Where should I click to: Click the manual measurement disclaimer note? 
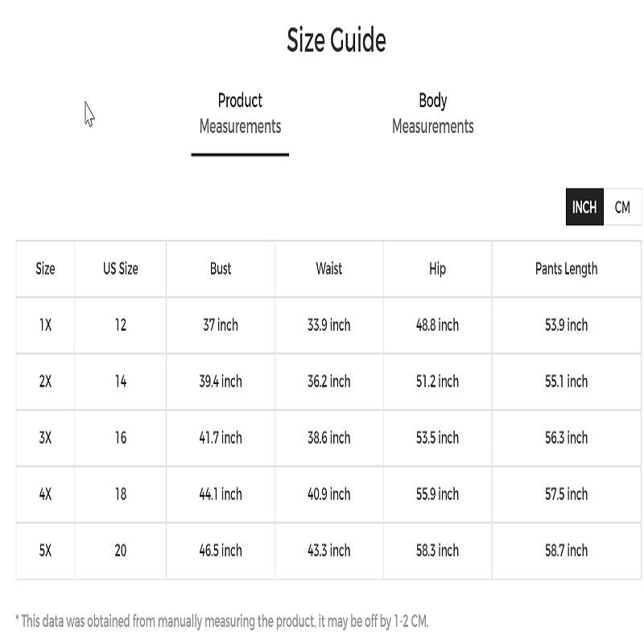pos(222,621)
